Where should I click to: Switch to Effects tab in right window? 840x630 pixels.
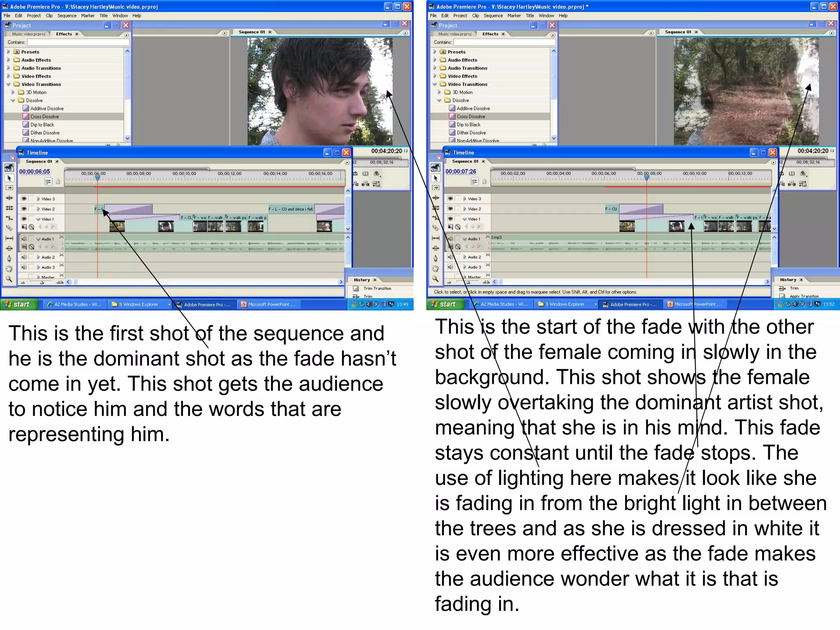pos(490,34)
